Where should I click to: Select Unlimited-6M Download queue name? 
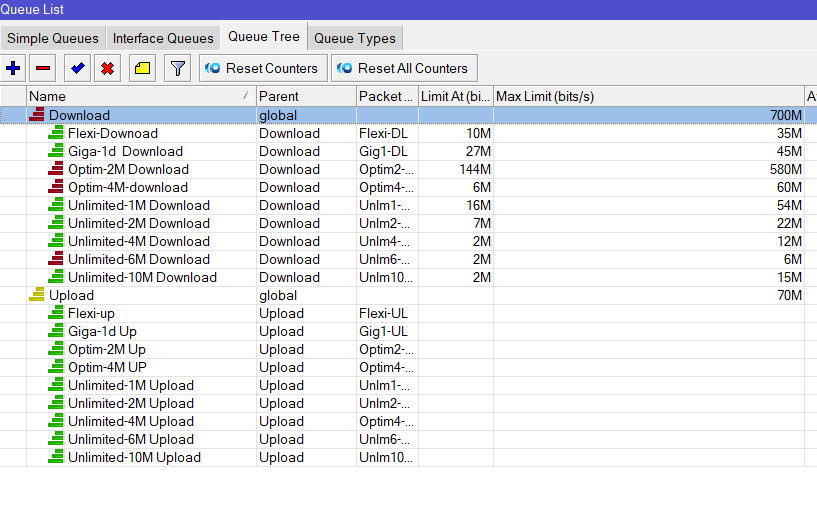click(139, 260)
